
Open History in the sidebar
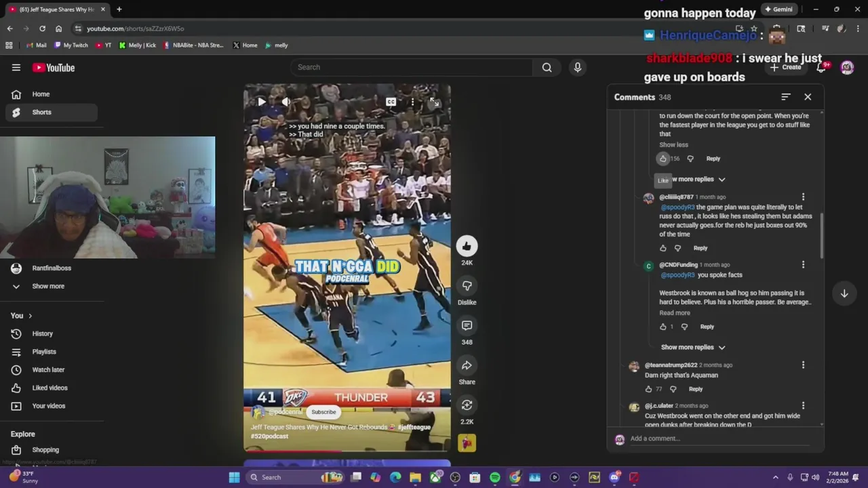click(x=52, y=333)
